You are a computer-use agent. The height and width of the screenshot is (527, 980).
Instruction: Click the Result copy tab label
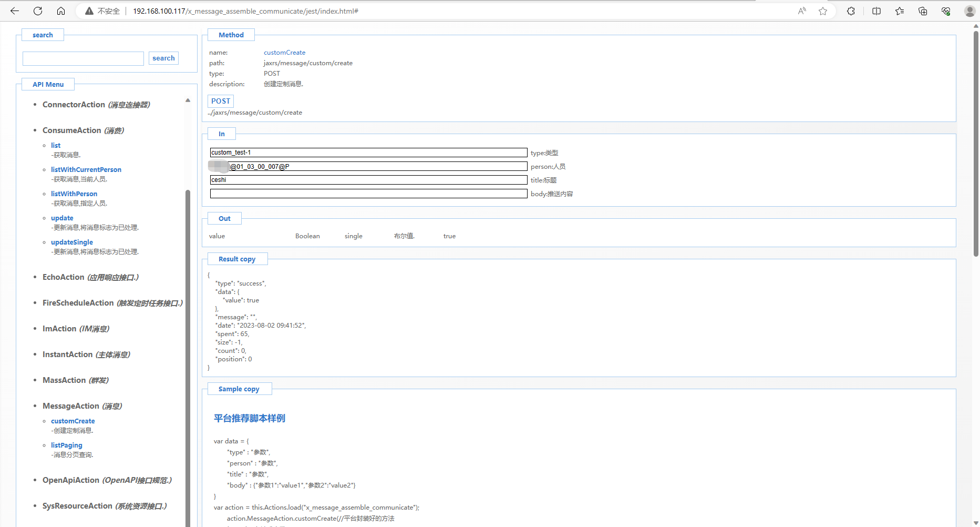237,259
